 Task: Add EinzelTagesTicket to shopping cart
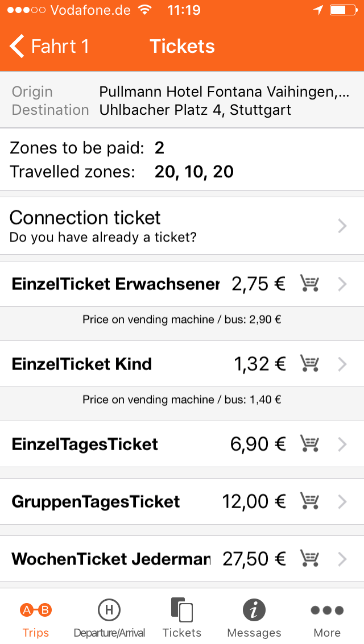(309, 444)
